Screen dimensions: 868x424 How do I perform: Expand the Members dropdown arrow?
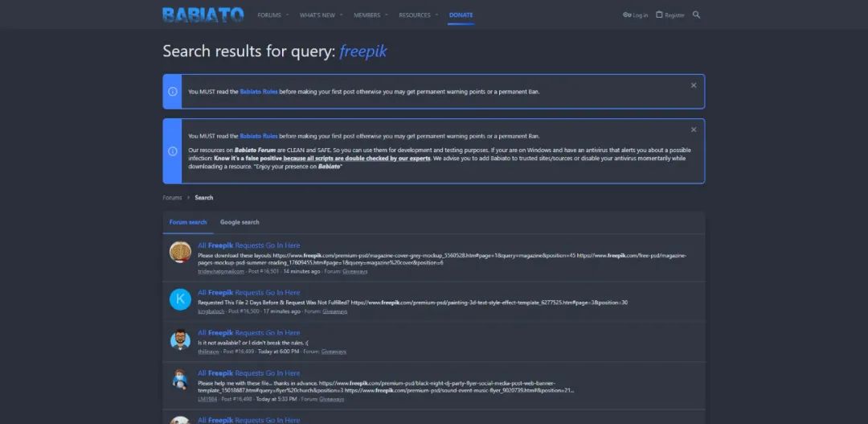(x=387, y=15)
